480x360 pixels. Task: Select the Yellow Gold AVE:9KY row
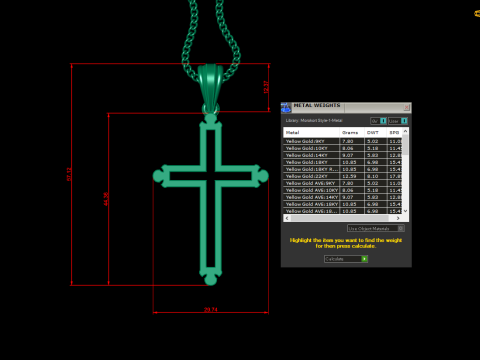click(x=342, y=183)
